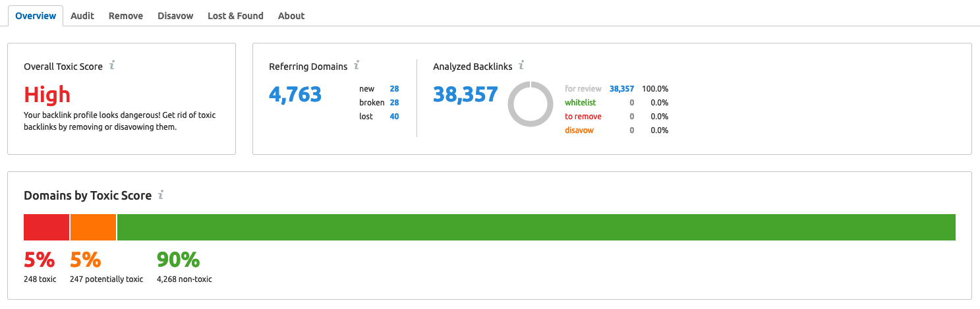Image resolution: width=980 pixels, height=309 pixels.
Task: Click info icon beside Overall Toxic Score
Action: 112,65
